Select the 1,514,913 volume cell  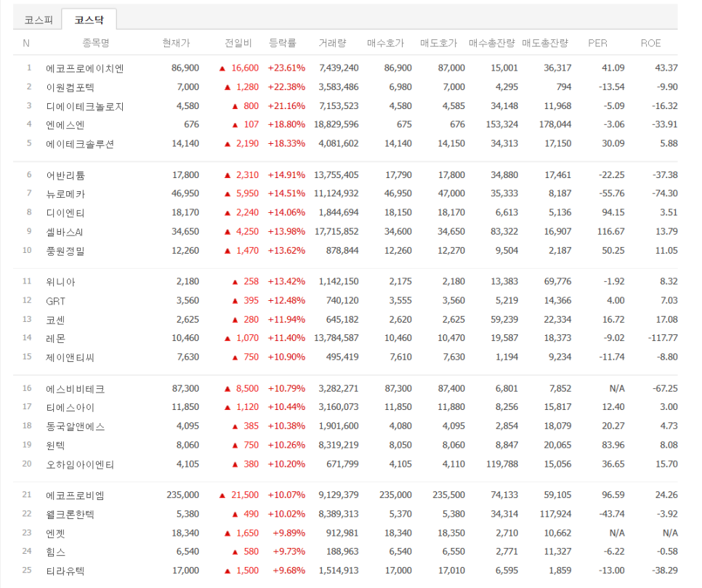click(339, 571)
